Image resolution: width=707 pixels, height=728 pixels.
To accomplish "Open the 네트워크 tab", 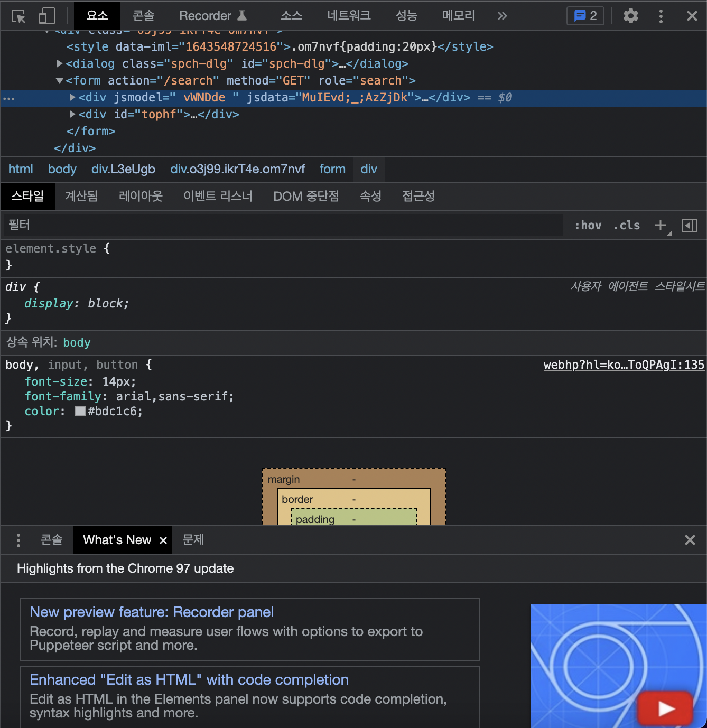I will pyautogui.click(x=349, y=16).
